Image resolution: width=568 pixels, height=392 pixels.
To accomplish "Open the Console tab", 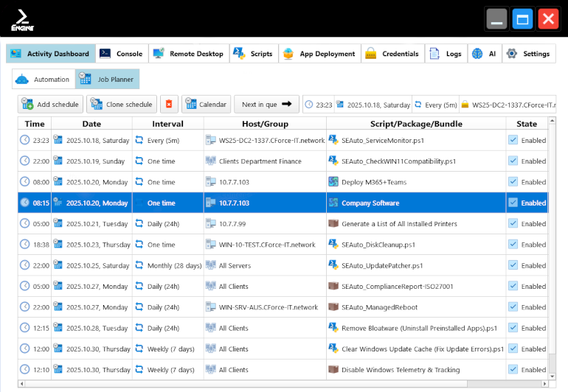I will click(x=122, y=54).
